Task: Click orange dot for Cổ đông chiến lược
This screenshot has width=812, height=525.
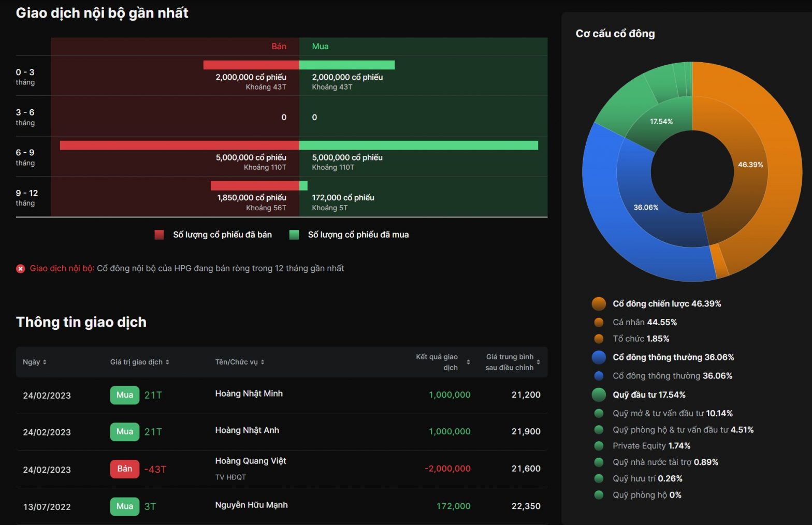Action: coord(599,304)
